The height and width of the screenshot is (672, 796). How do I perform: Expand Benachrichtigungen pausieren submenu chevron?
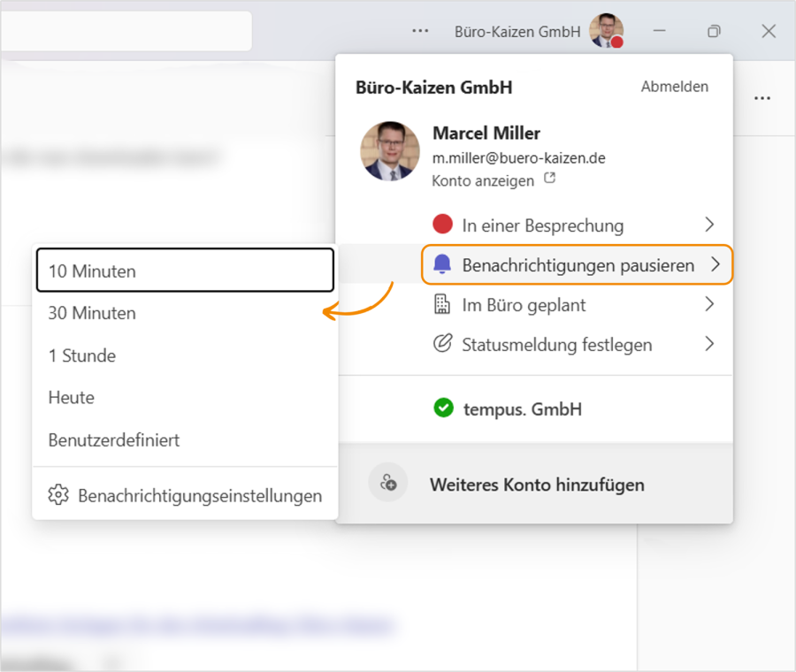[x=716, y=263]
